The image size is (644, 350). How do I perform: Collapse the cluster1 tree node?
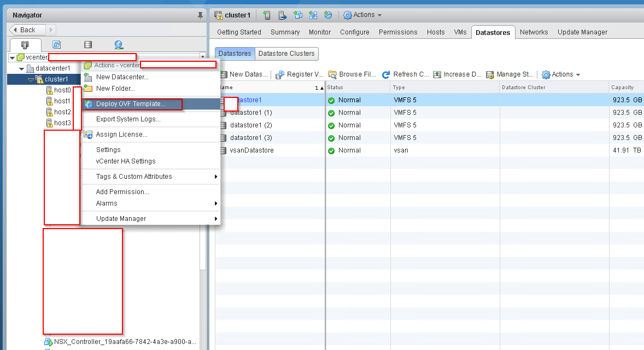[31, 80]
